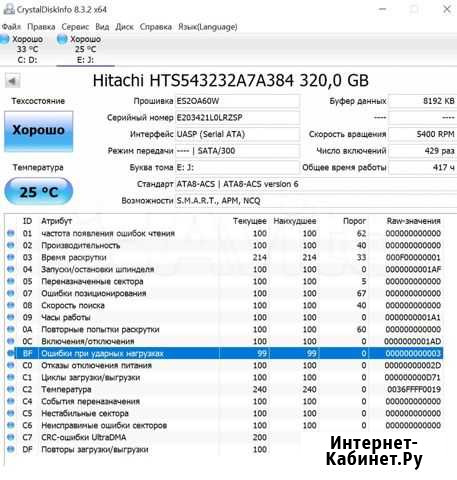Screen dimensions: 457x480
Task: Click status icon of attribute 03 row
Action: (x=11, y=257)
